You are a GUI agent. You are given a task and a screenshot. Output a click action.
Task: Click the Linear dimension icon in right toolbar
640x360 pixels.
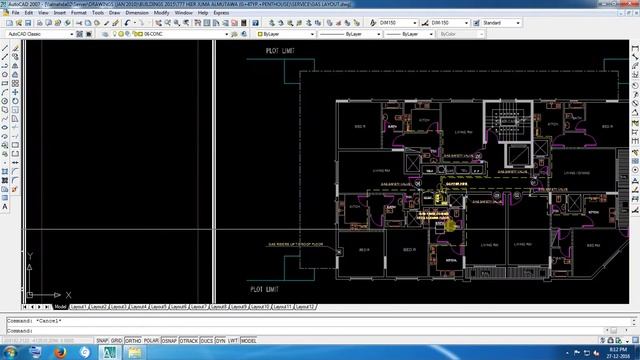coord(635,48)
